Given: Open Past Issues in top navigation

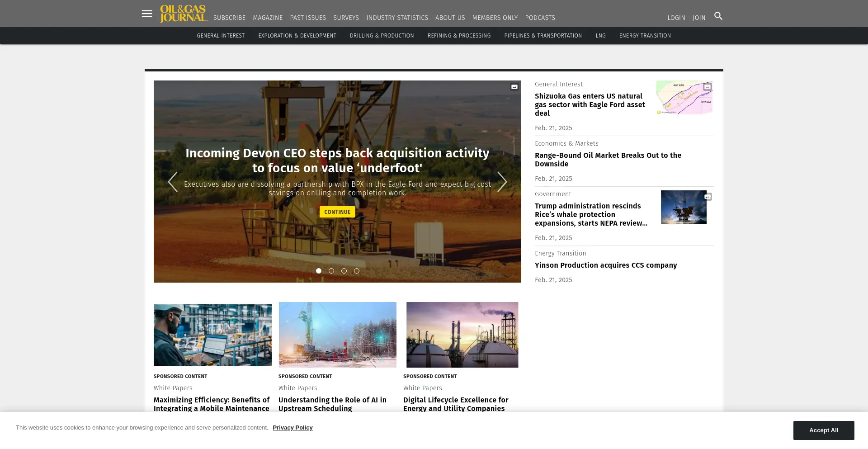Looking at the screenshot, I should click(308, 18).
